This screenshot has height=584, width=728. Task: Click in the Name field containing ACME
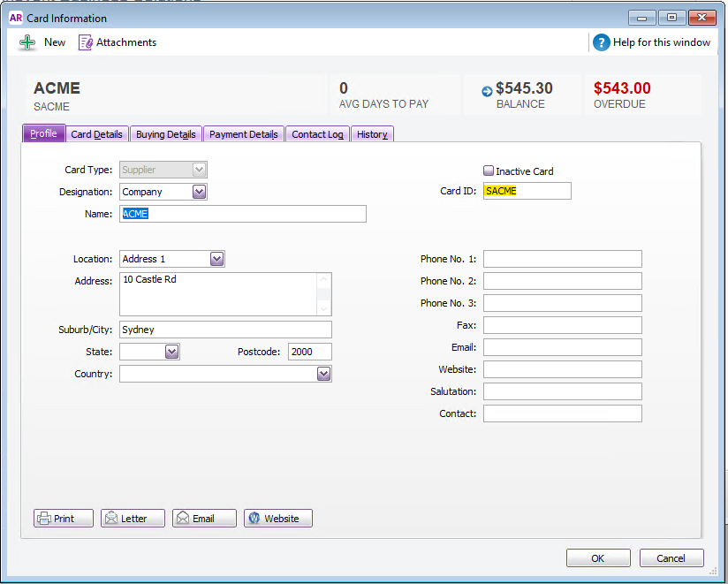point(243,214)
